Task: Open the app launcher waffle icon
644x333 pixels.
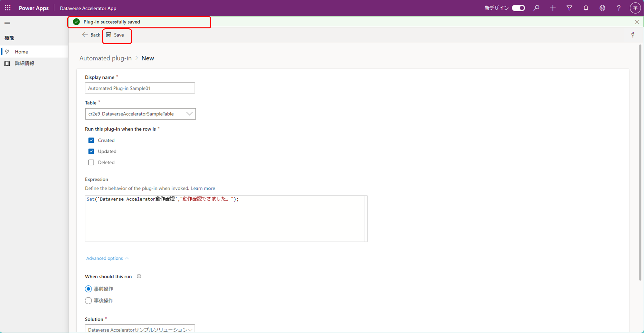Action: 8,8
